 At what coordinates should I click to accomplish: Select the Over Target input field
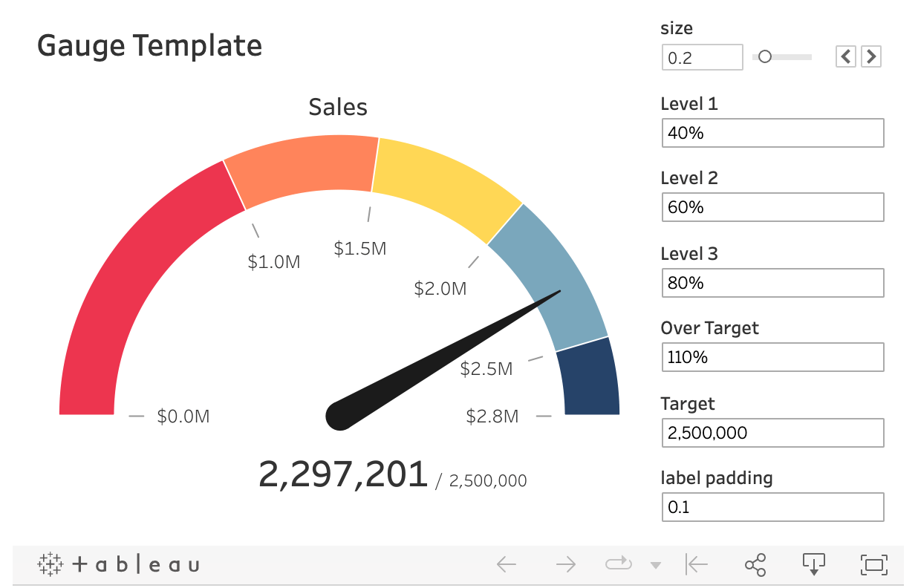772,357
